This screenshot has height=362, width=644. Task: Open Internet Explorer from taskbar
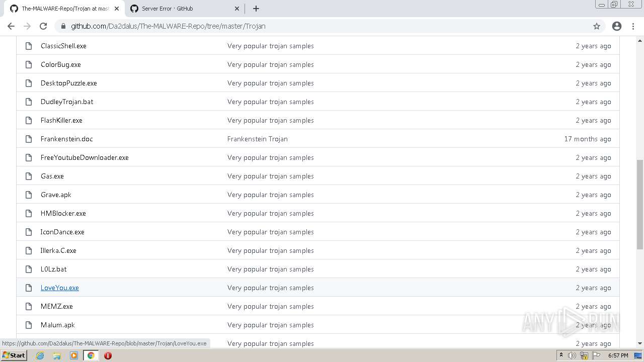tap(40, 355)
